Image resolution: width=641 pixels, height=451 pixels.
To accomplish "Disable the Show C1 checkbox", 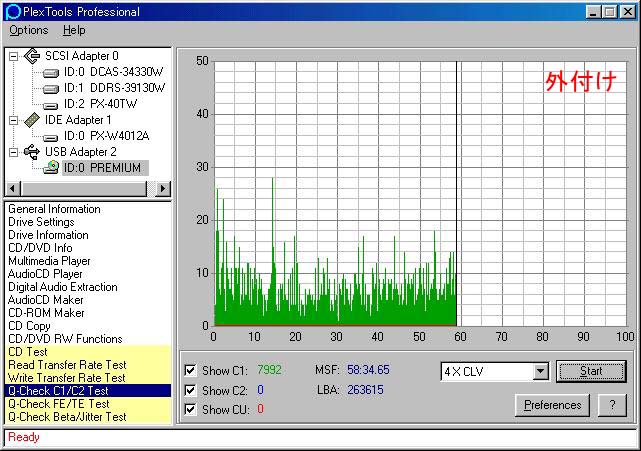I will [190, 370].
